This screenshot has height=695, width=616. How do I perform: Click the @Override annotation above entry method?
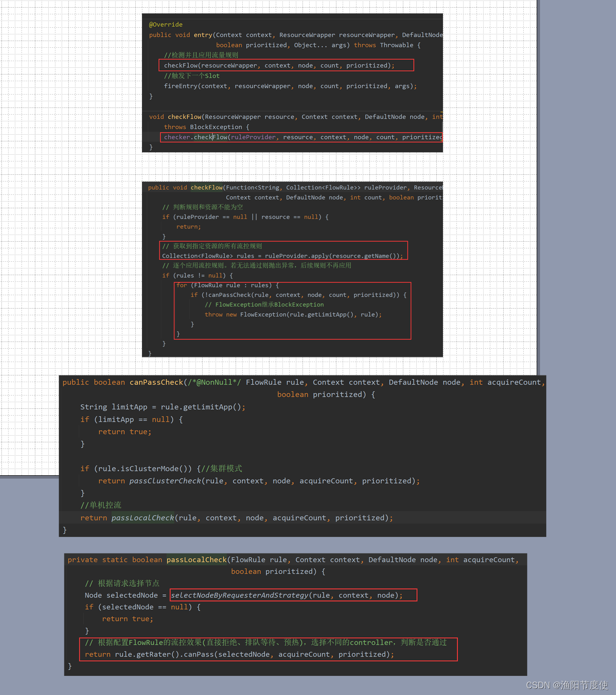[165, 24]
